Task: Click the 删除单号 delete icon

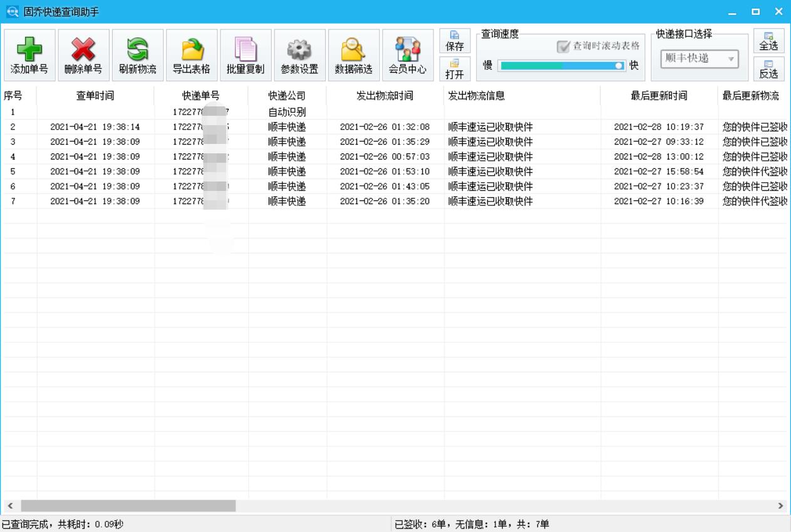Action: coord(84,54)
